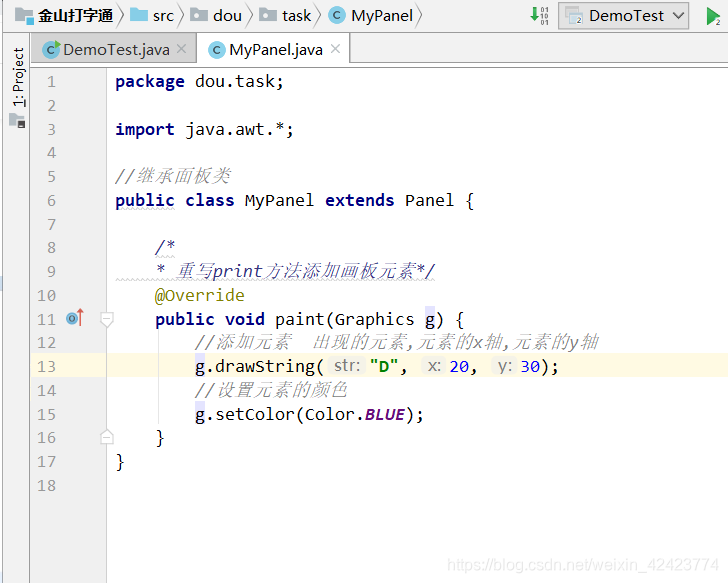This screenshot has width=728, height=583.
Task: Click the class name 'MyPanel' on line 6
Action: (279, 201)
